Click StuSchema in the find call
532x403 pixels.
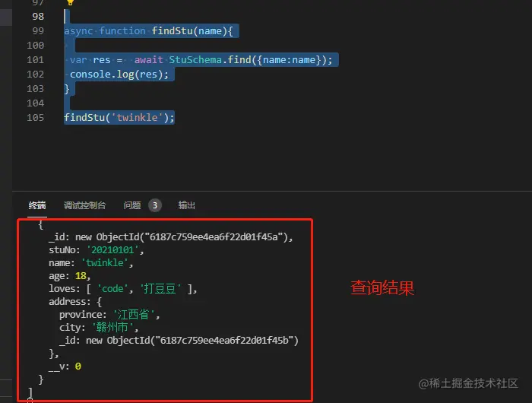(x=195, y=60)
